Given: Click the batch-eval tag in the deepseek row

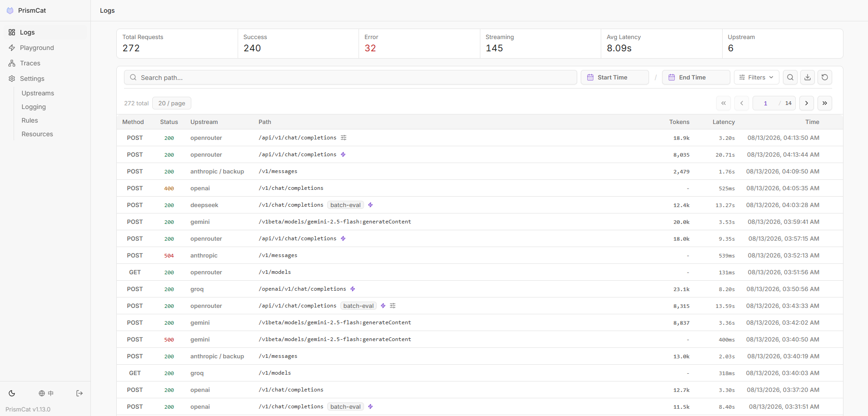Looking at the screenshot, I should (345, 205).
